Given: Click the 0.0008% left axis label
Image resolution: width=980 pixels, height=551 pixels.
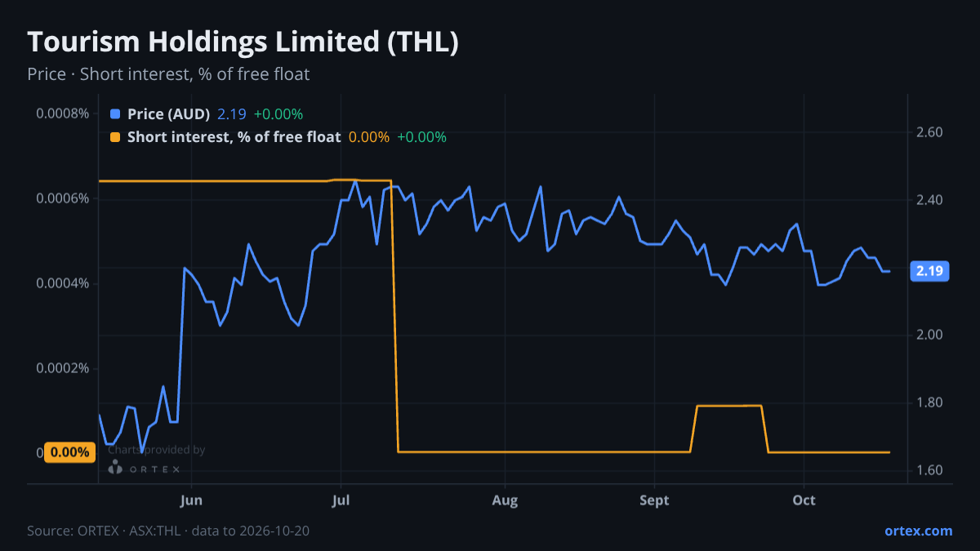Looking at the screenshot, I should coord(63,113).
